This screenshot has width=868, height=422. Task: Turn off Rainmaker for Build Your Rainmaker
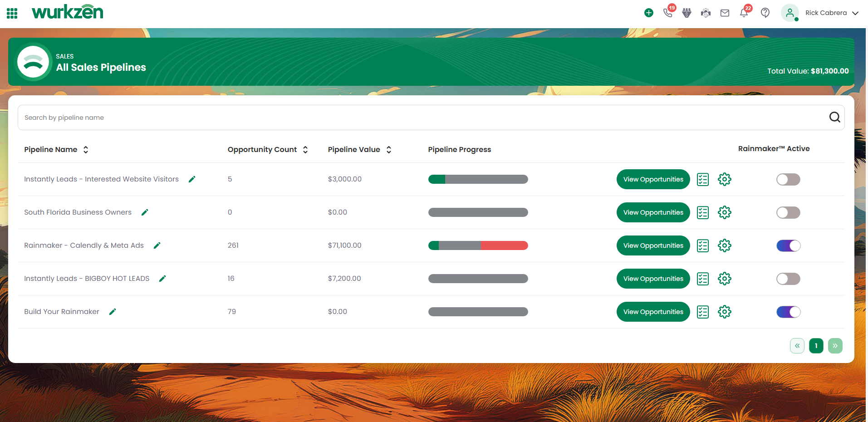point(788,312)
